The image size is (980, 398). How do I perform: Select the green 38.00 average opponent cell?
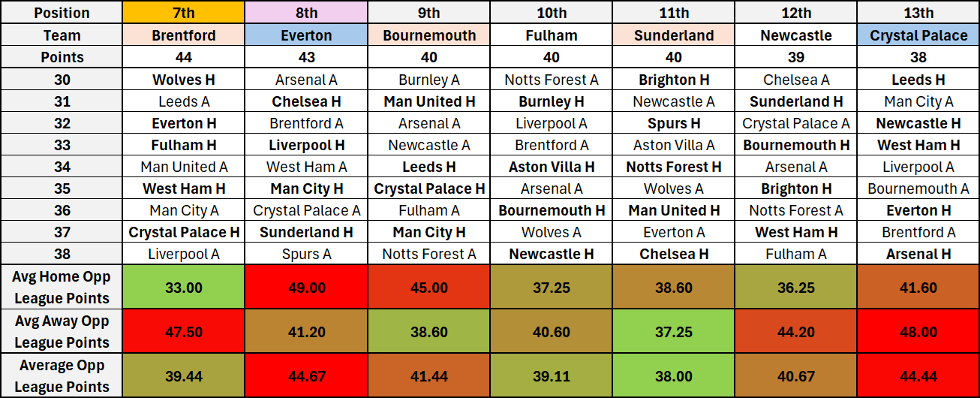pos(673,375)
